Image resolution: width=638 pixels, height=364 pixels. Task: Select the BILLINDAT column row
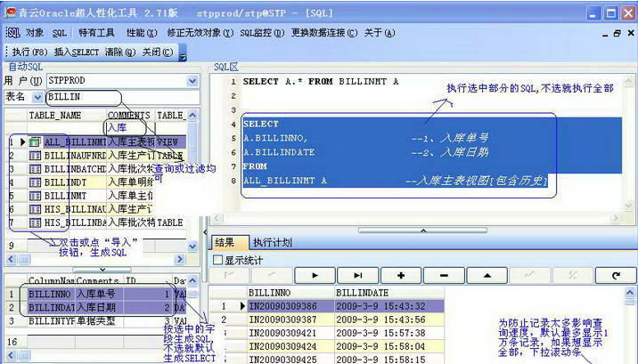[95, 308]
